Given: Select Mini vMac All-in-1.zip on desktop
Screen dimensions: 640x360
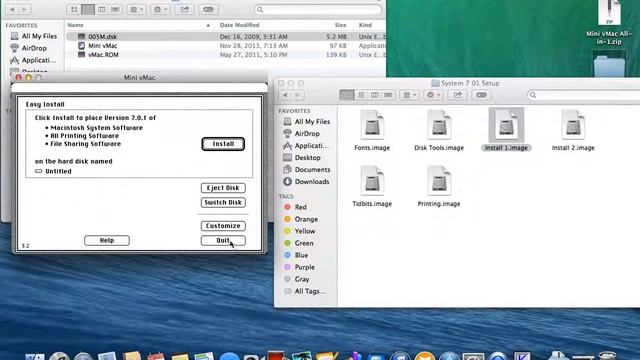Looking at the screenshot, I should [609, 23].
